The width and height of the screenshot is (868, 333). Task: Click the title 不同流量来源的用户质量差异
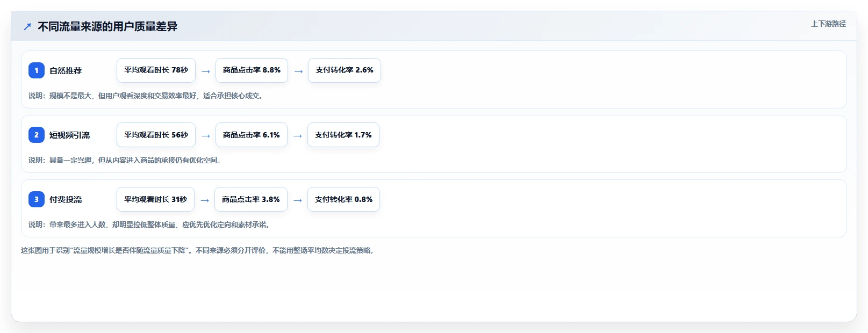click(107, 26)
